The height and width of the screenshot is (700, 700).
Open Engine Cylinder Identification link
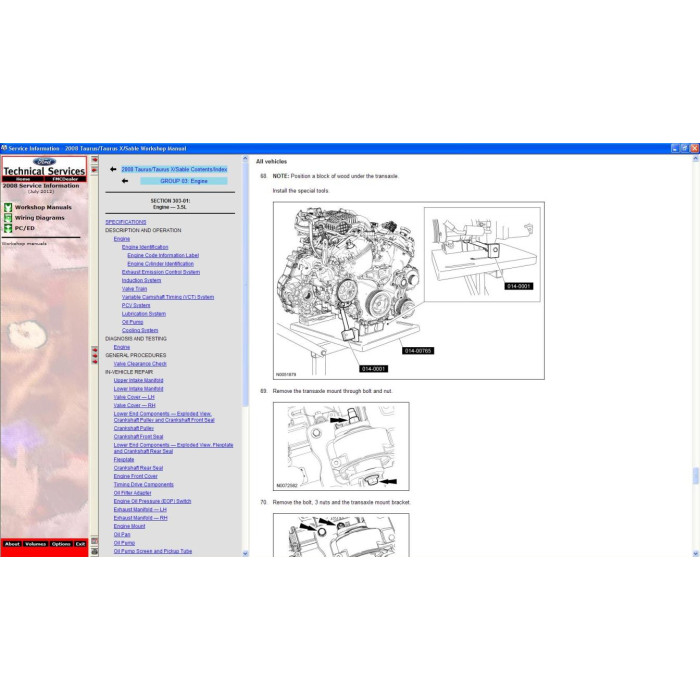(x=160, y=264)
